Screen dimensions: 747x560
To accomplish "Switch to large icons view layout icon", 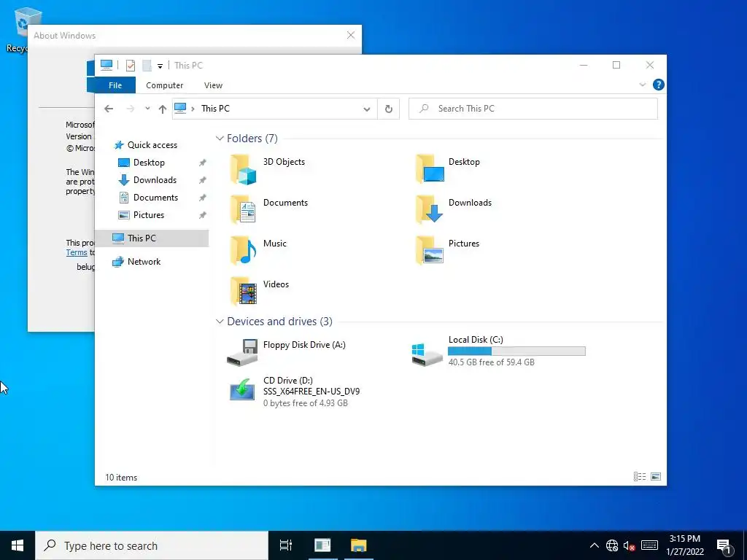I will (x=656, y=477).
